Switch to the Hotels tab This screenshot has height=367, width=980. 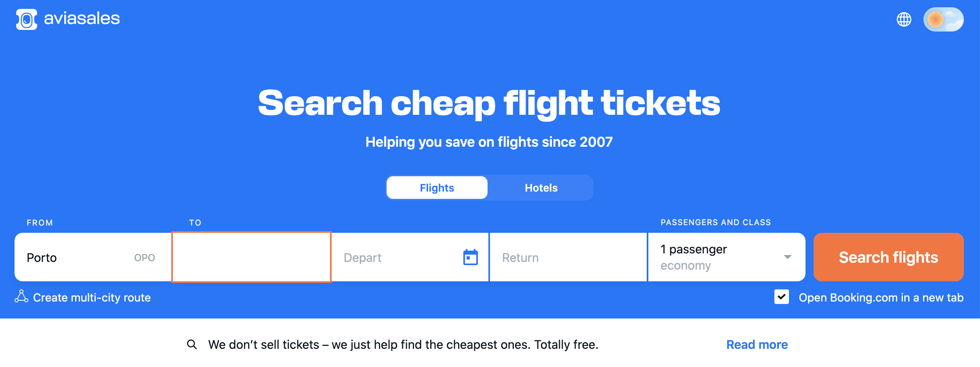[x=541, y=188]
